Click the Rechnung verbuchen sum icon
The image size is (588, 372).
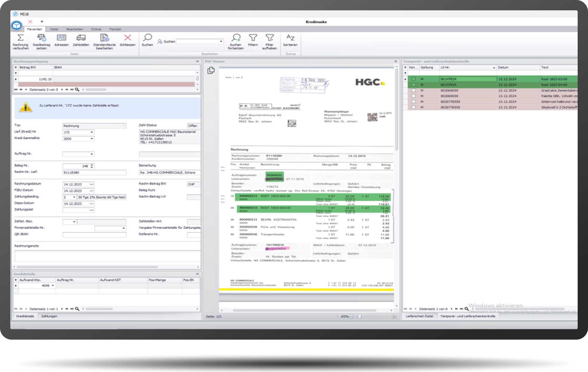pyautogui.click(x=20, y=38)
